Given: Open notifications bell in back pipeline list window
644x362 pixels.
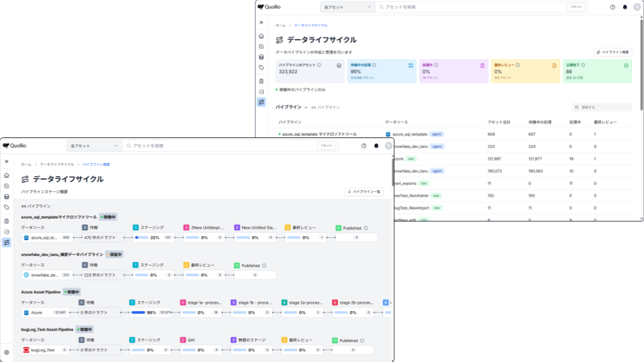Looking at the screenshot, I should tap(625, 7).
